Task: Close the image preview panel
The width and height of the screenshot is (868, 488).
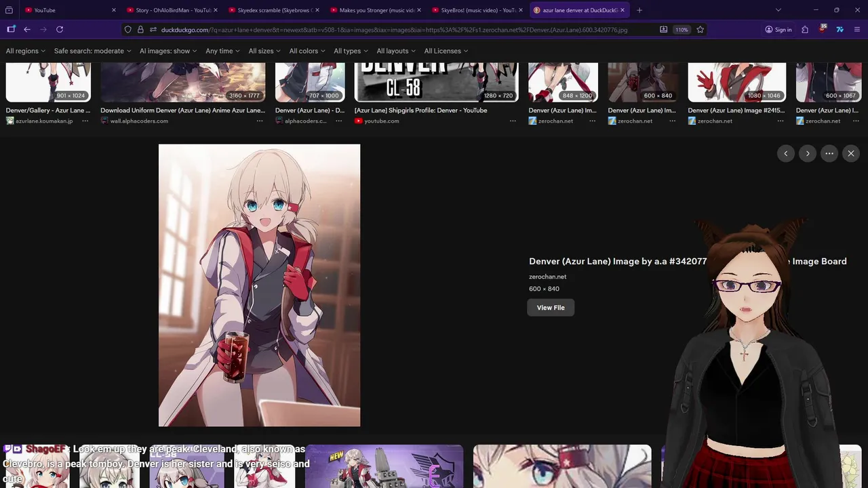Action: tap(851, 154)
